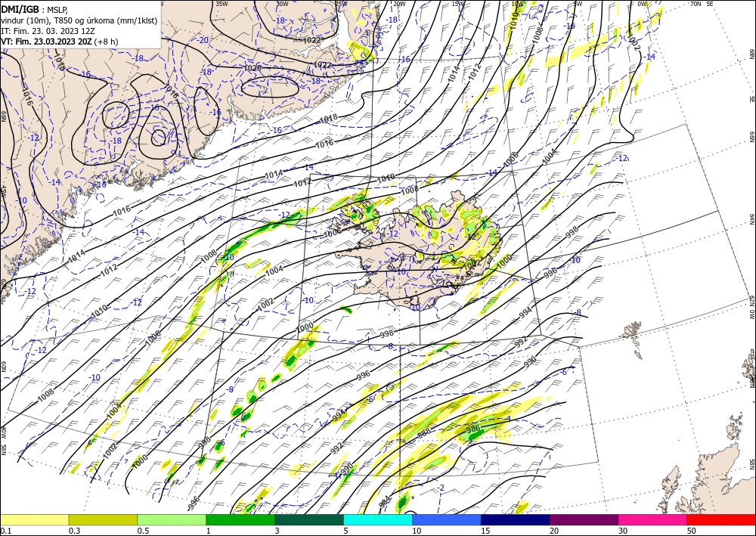Image resolution: width=756 pixels, height=536 pixels.
Task: Click the light green 0.5–1 mm legend swatch
Action: 172,520
